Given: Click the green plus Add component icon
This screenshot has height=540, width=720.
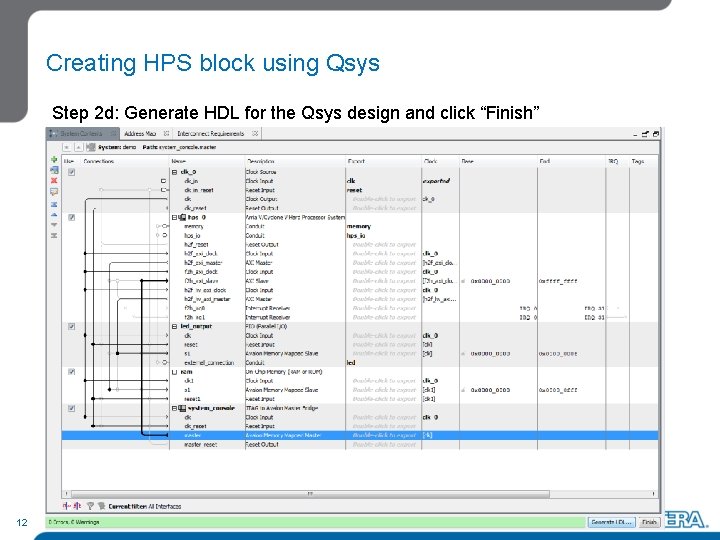Looking at the screenshot, I should tap(54, 160).
